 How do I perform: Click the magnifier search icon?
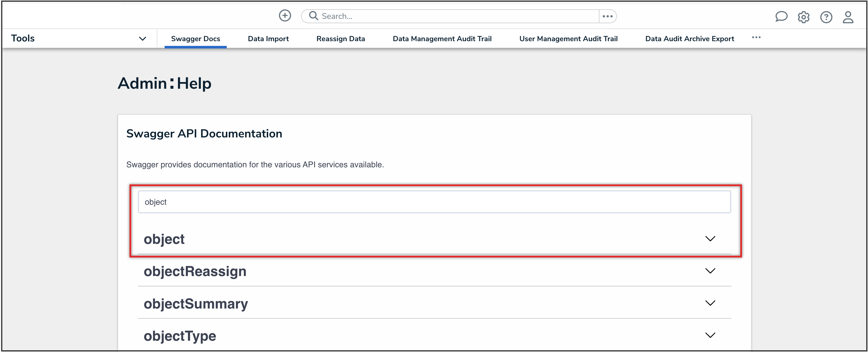[313, 16]
